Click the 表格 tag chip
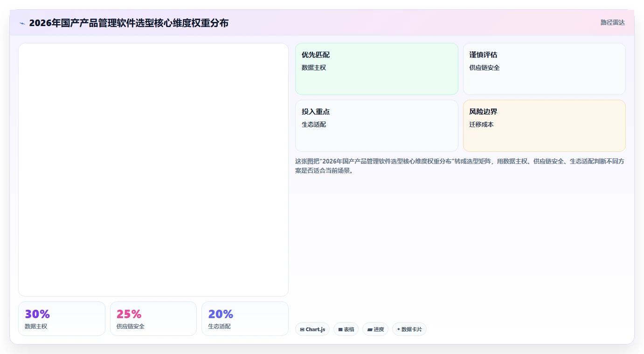 pyautogui.click(x=346, y=329)
